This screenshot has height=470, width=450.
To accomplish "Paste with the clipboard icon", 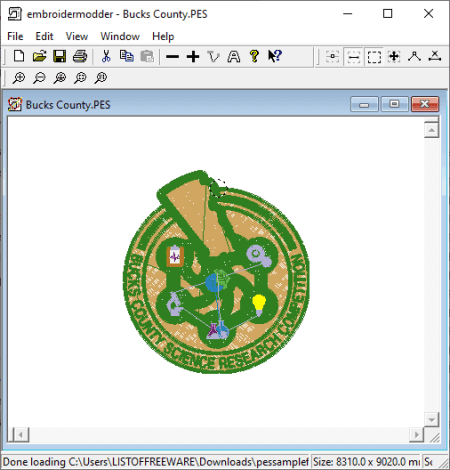I will (147, 56).
